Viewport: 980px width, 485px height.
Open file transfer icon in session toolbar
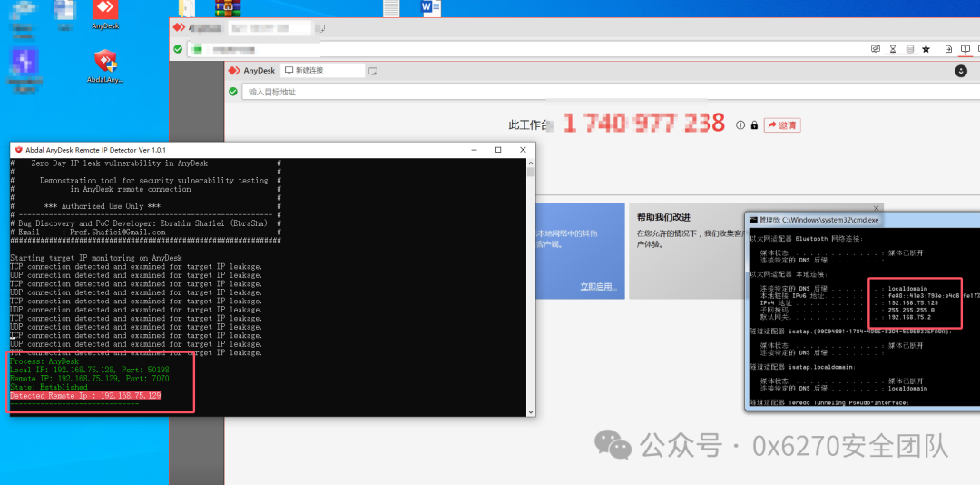[948, 49]
